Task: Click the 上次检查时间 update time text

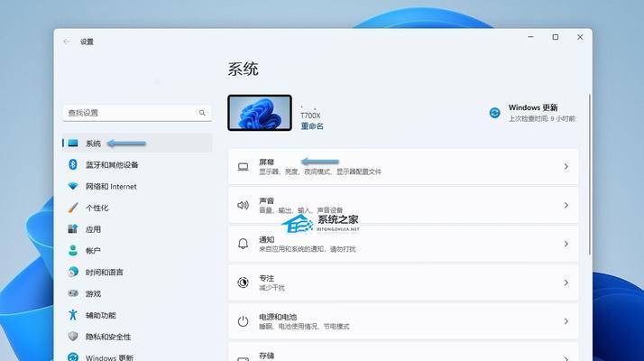Action: (x=542, y=118)
